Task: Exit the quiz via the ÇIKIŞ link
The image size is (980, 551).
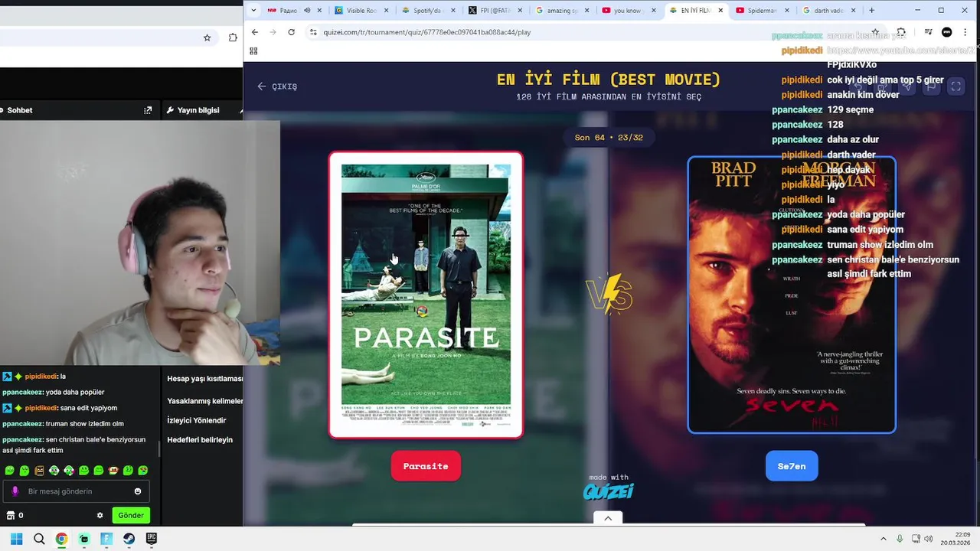Action: [x=277, y=86]
